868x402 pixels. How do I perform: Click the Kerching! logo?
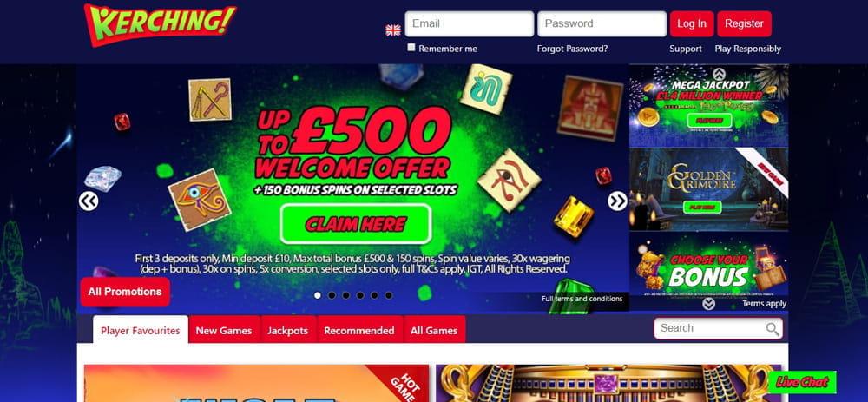pyautogui.click(x=160, y=24)
